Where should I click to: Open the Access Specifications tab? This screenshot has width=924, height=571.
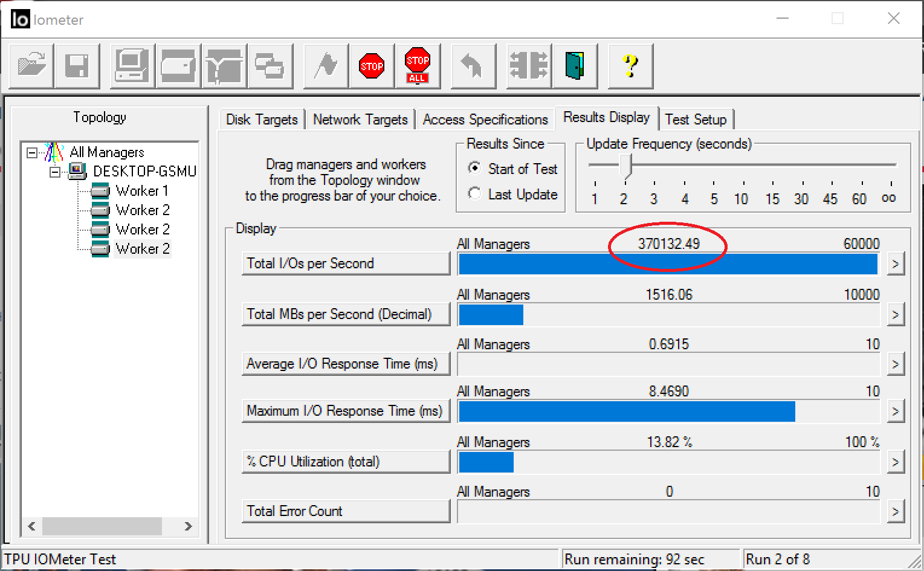tap(485, 120)
